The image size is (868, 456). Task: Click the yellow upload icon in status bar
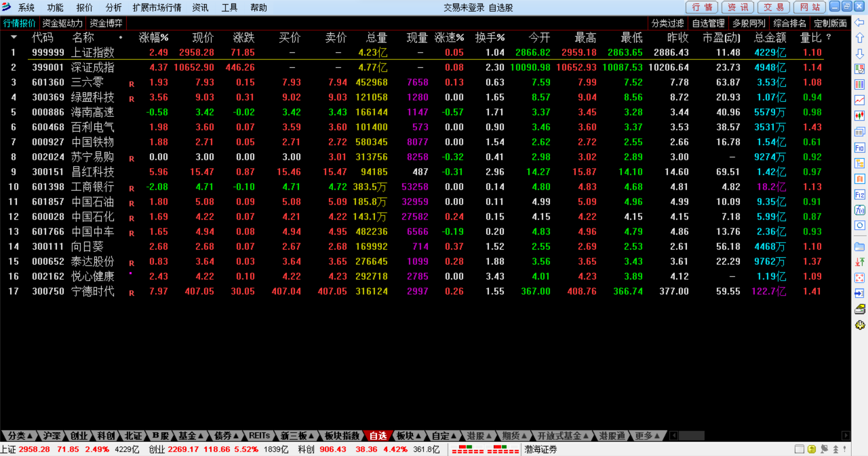click(811, 449)
